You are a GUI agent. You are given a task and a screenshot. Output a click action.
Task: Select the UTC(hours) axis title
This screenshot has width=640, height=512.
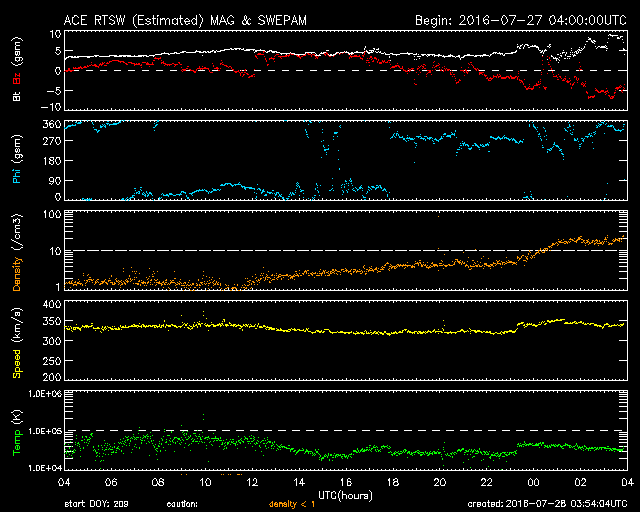(345, 496)
